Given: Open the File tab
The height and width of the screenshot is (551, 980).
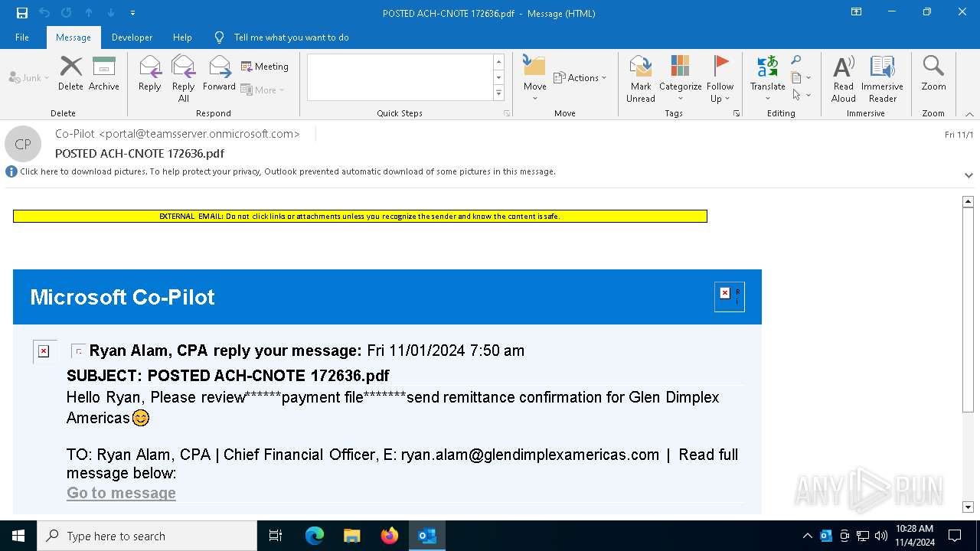Looking at the screenshot, I should pos(22,37).
